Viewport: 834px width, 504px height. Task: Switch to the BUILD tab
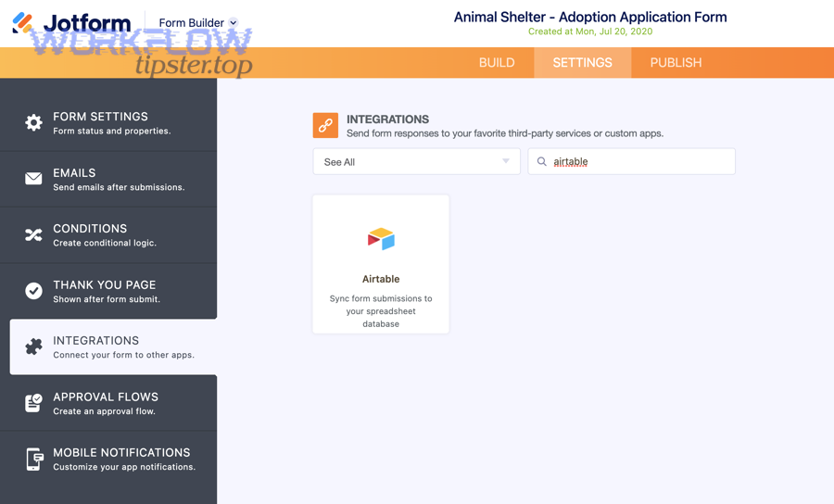497,63
